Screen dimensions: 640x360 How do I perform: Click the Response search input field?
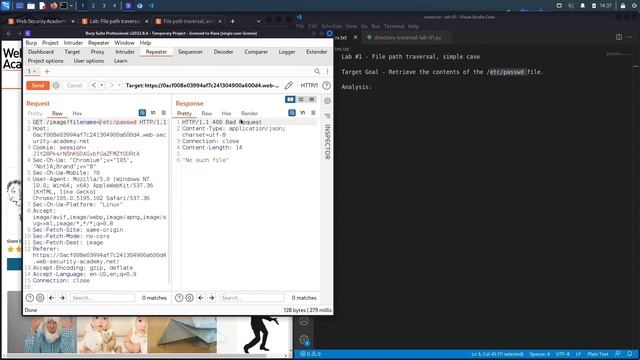tap(251, 298)
